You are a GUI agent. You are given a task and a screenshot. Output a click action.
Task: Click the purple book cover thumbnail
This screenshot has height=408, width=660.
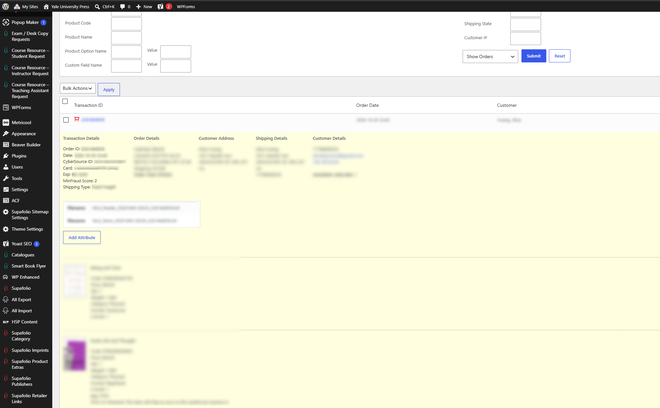coord(75,355)
